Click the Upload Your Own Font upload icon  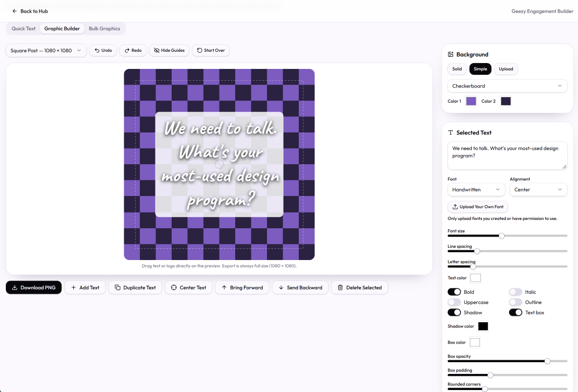click(455, 207)
